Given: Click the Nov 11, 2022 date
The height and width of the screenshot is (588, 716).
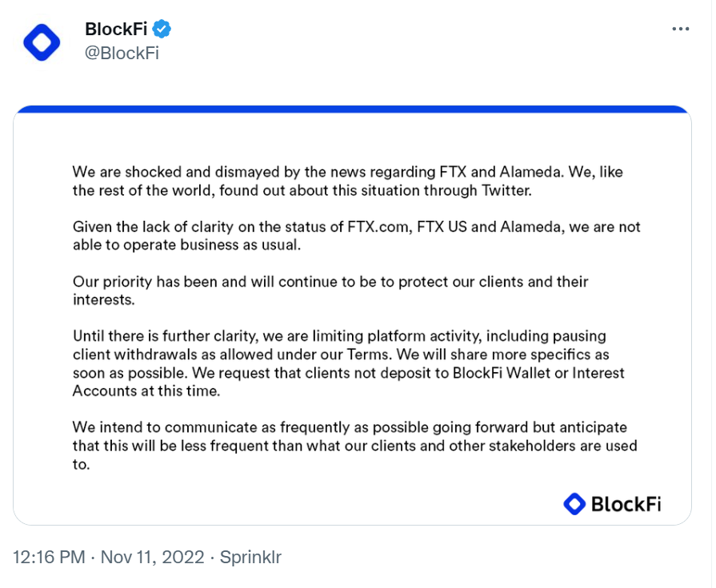Looking at the screenshot, I should pyautogui.click(x=152, y=558).
